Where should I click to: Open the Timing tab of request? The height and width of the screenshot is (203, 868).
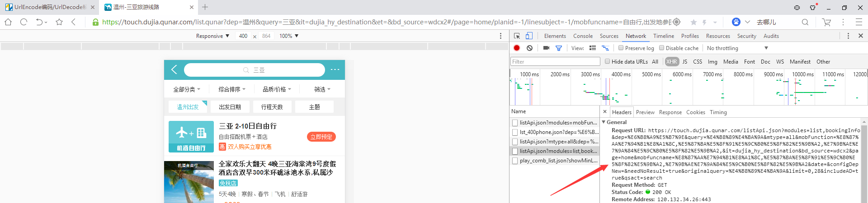718,112
